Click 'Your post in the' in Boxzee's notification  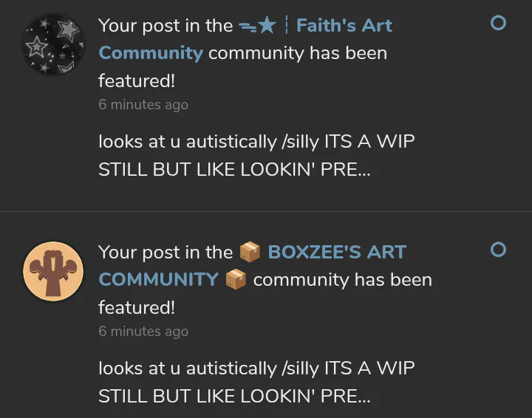coord(166,253)
